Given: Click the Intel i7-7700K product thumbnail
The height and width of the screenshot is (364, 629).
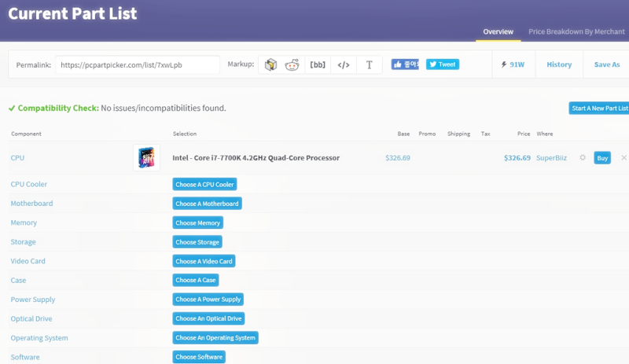Looking at the screenshot, I should click(146, 157).
